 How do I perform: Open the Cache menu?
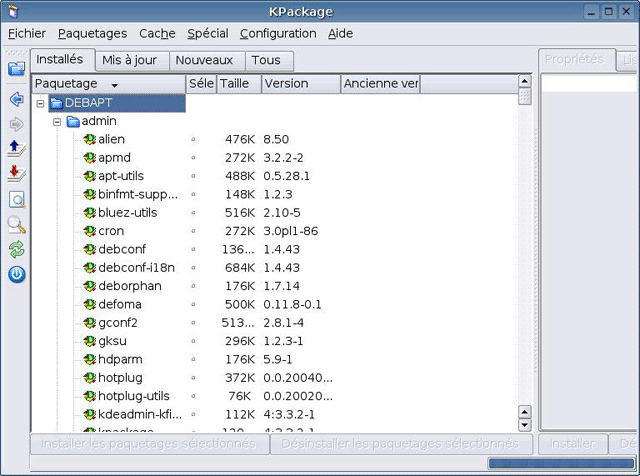[x=158, y=33]
